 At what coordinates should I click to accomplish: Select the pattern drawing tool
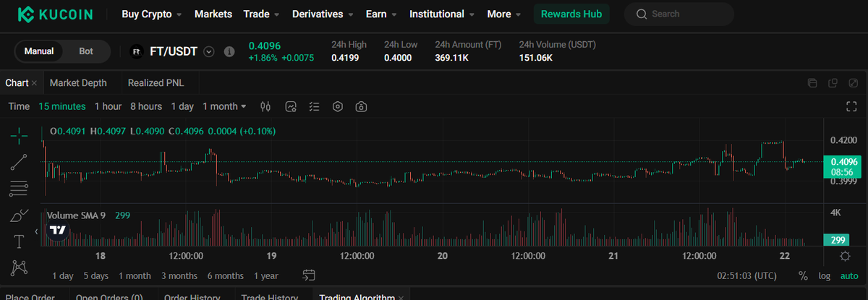[x=20, y=267]
